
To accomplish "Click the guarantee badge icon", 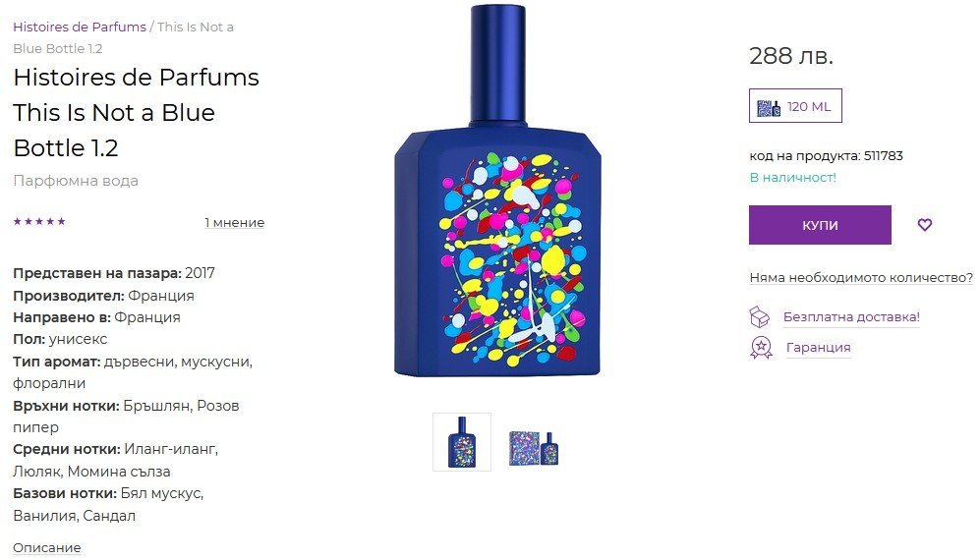I will [761, 348].
